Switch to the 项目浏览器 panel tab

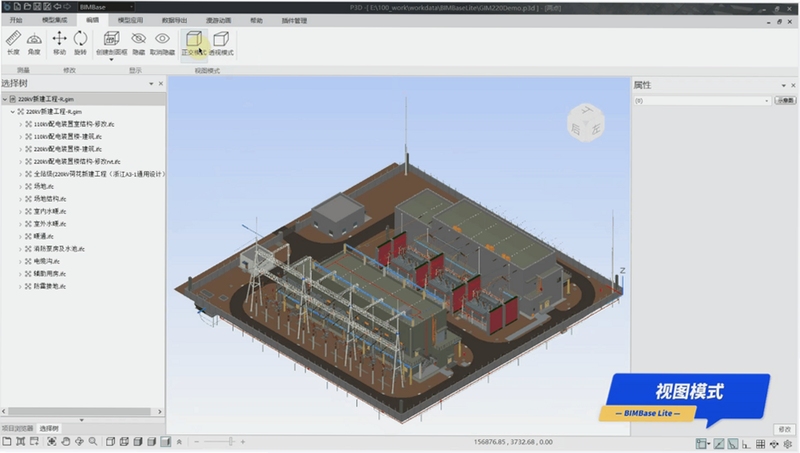(17, 429)
